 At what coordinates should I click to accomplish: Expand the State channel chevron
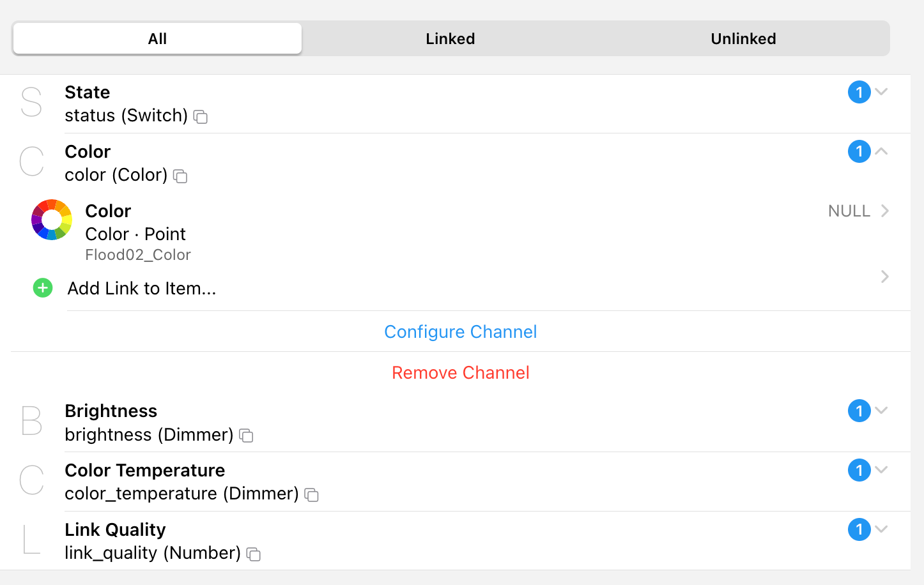(882, 92)
